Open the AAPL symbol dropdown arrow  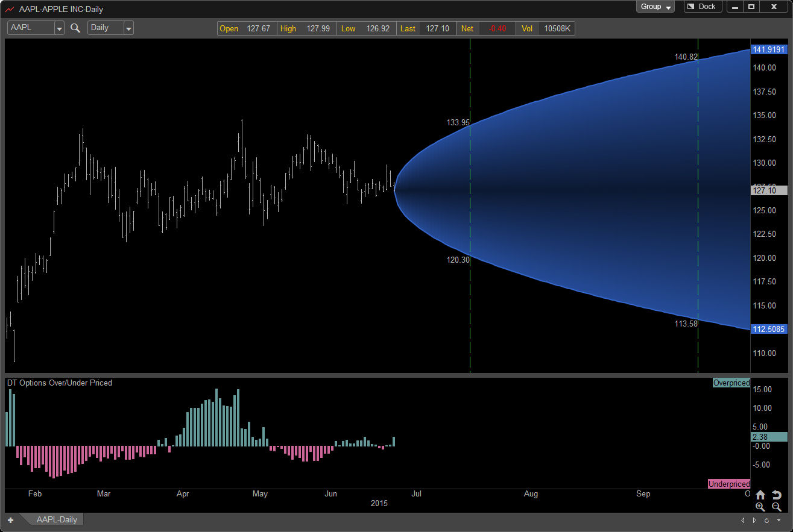coord(59,28)
